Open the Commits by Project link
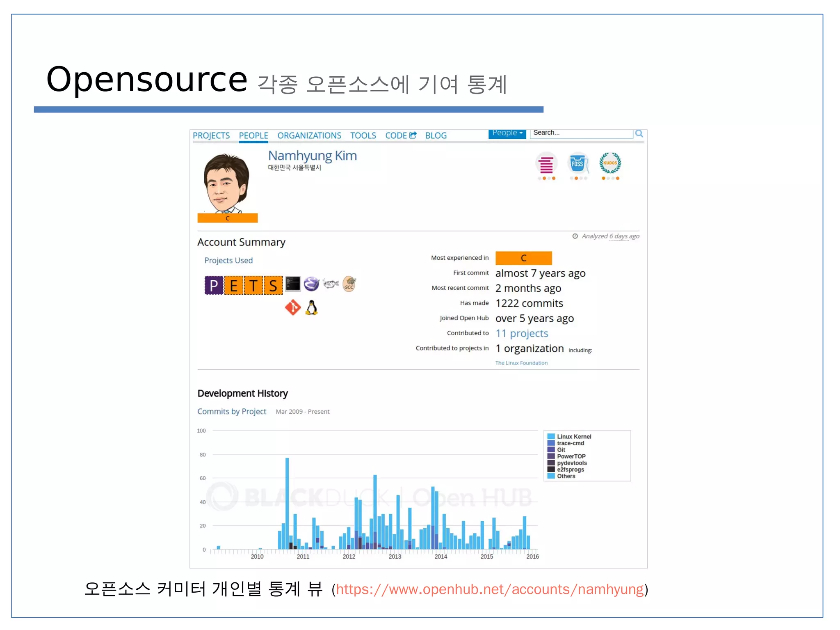The image size is (840, 630). point(232,412)
